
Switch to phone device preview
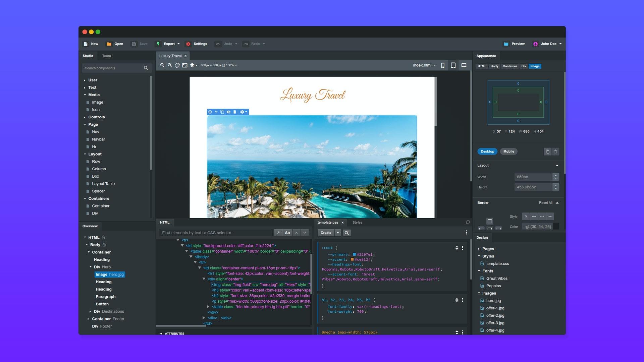click(442, 65)
